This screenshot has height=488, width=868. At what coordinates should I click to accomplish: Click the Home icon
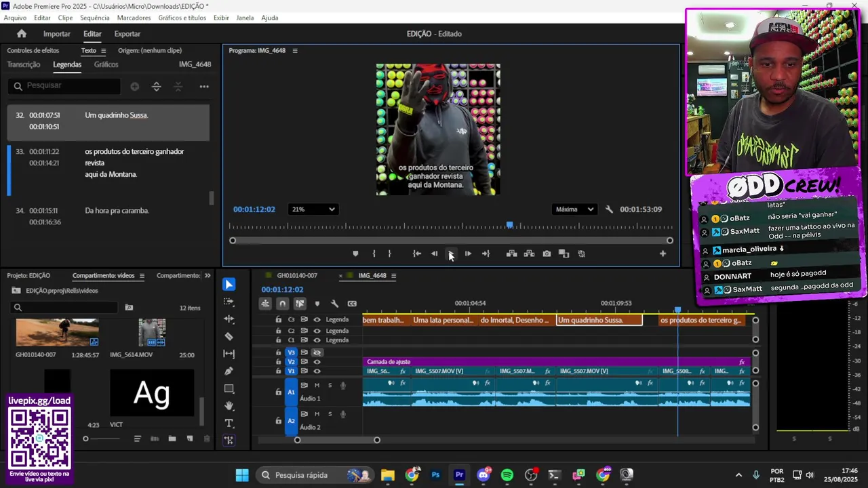pyautogui.click(x=22, y=33)
